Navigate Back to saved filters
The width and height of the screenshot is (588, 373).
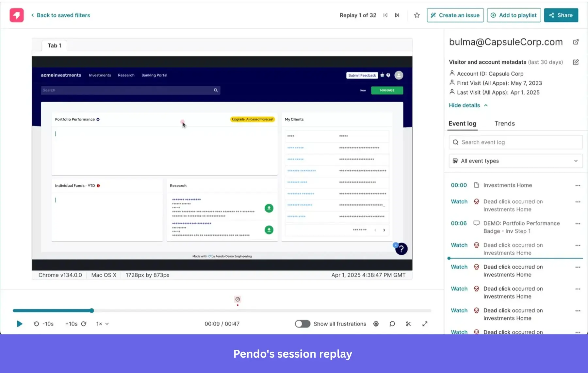click(x=61, y=15)
